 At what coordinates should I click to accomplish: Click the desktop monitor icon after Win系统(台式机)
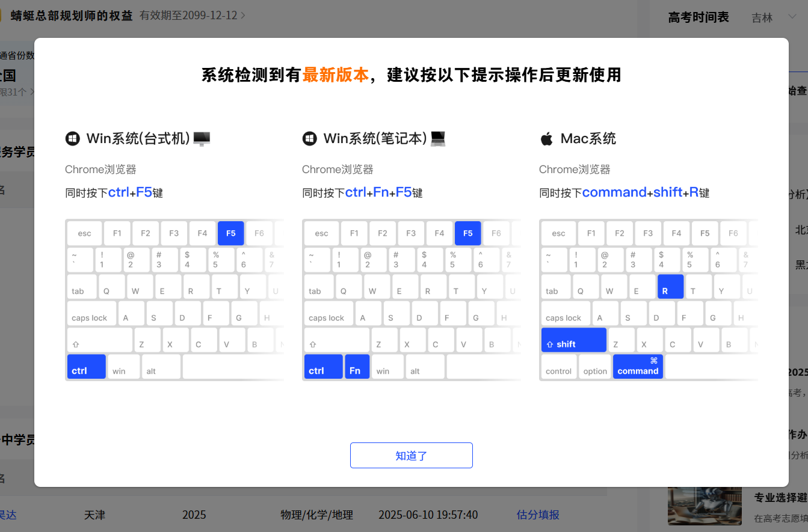(202, 138)
